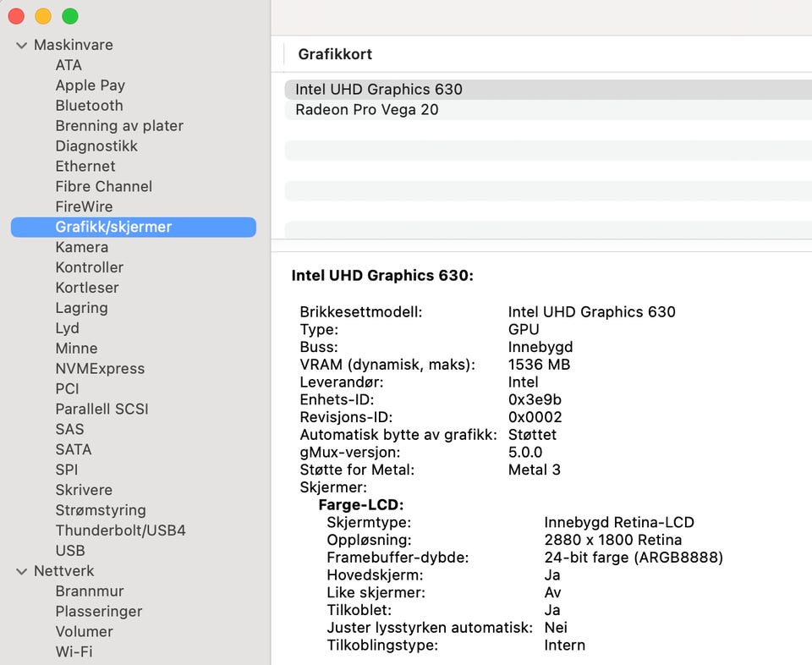This screenshot has height=665, width=812.
Task: Click 24-bit farge (ARGB8888) value
Action: click(x=634, y=558)
